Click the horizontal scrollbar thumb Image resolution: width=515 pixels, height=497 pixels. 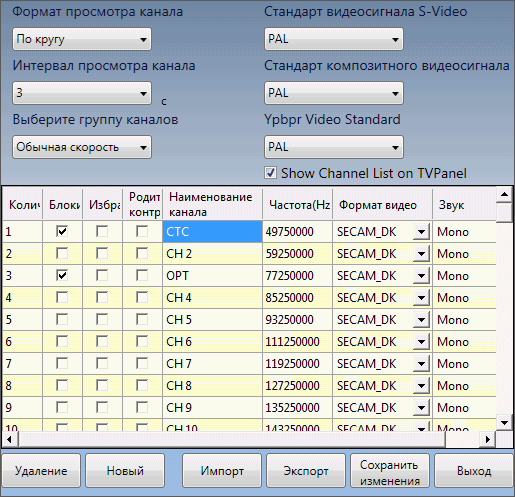[x=232, y=439]
